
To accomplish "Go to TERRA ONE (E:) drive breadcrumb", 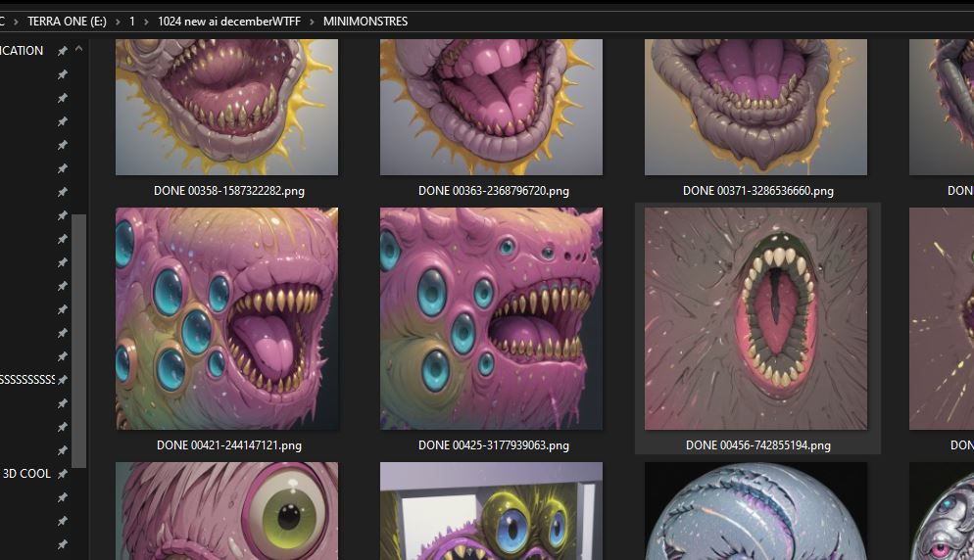I will click(67, 22).
